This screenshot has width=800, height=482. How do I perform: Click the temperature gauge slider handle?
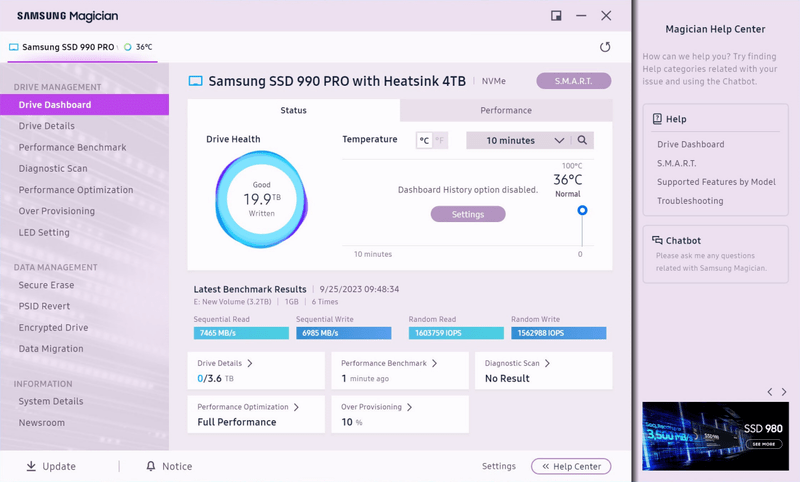pos(582,210)
